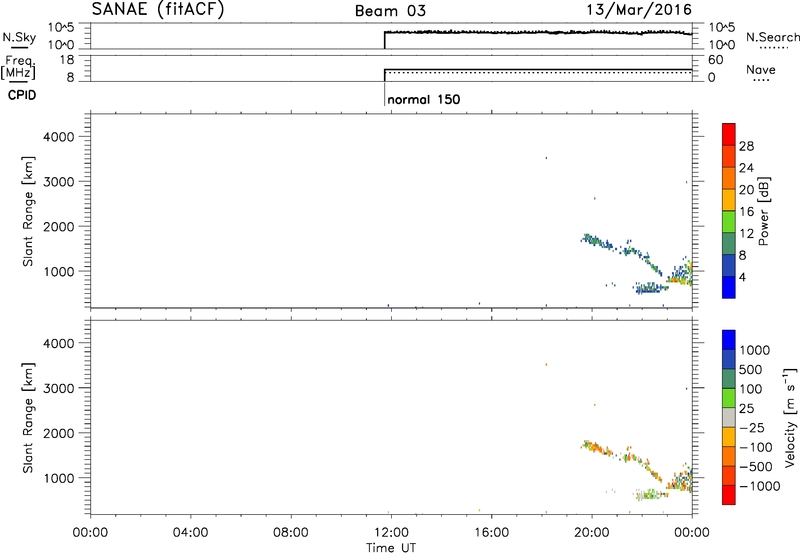Select the Beam 03 heading

tap(390, 11)
